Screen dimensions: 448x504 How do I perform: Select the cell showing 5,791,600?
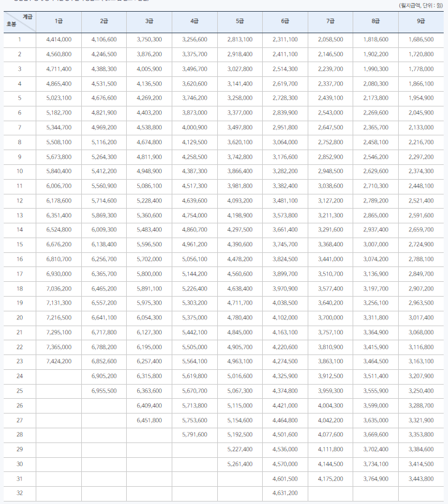tap(194, 434)
